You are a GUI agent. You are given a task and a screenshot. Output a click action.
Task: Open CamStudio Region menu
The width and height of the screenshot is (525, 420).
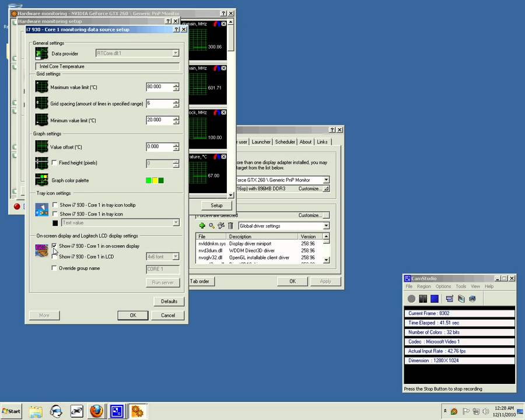pos(424,286)
